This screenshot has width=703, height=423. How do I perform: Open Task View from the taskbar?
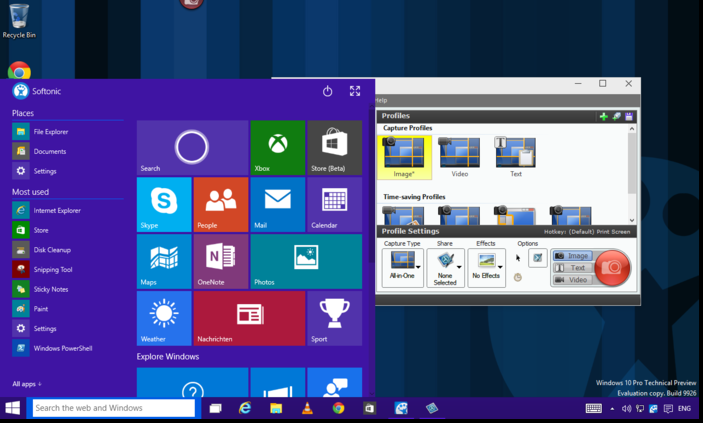pyautogui.click(x=216, y=408)
